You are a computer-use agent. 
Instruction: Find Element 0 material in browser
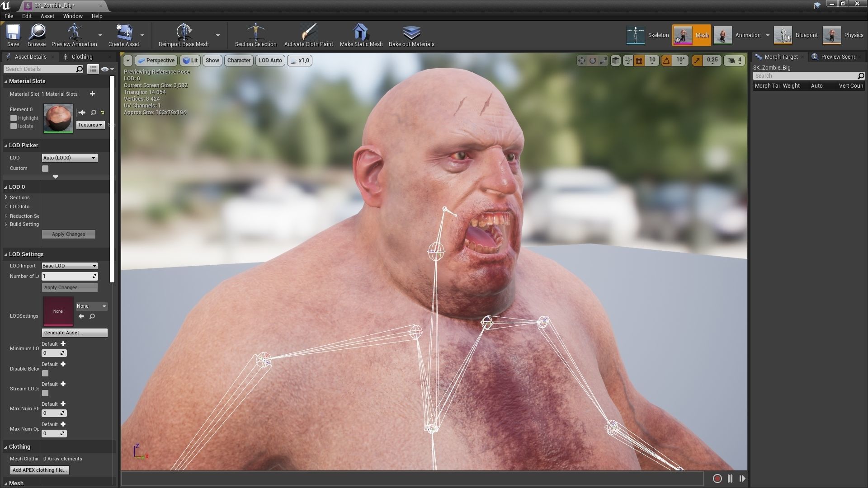click(x=93, y=113)
